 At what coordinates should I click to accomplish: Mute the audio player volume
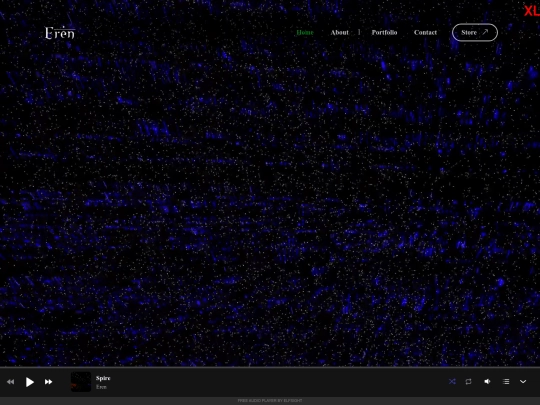pyautogui.click(x=487, y=381)
